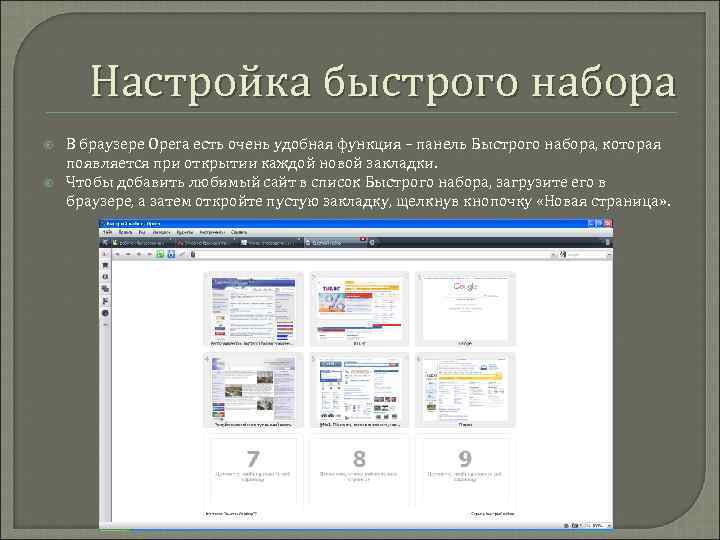Click the hide Speed Dial link at bottom right

(x=493, y=513)
